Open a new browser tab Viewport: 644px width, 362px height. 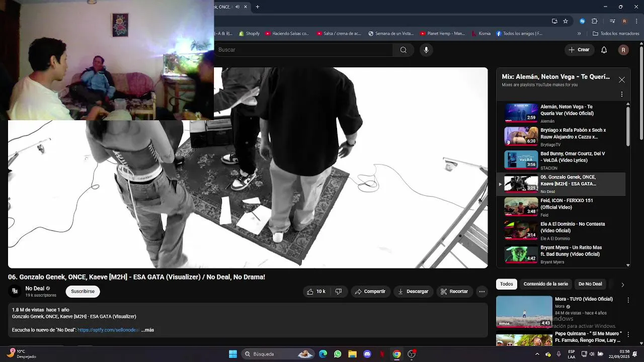(x=258, y=7)
